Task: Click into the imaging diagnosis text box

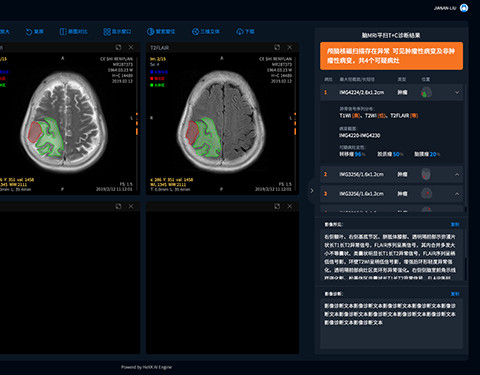Action: [391, 324]
